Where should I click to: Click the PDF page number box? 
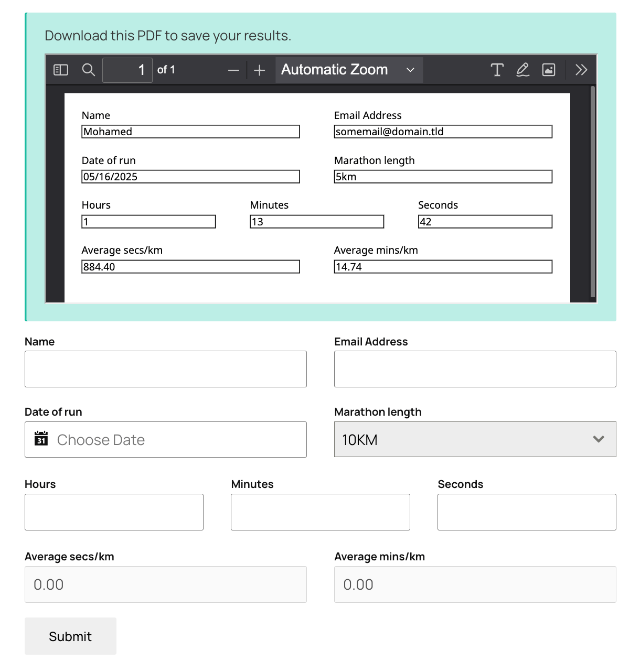click(127, 70)
